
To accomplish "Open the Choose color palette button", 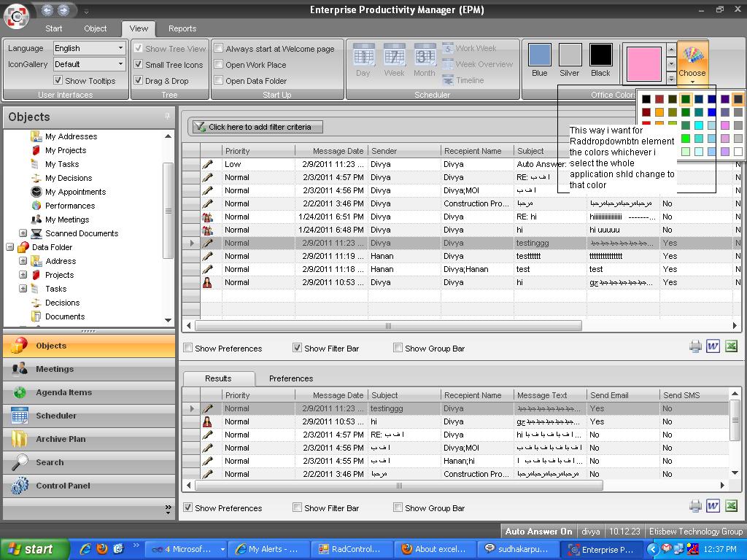I will tap(692, 63).
